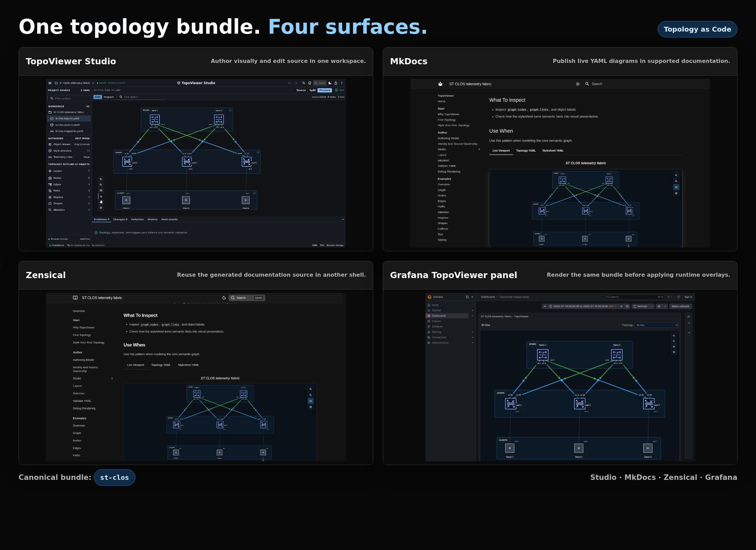756x550 pixels.
Task: Click the Zensical book logo icon
Action: click(75, 298)
